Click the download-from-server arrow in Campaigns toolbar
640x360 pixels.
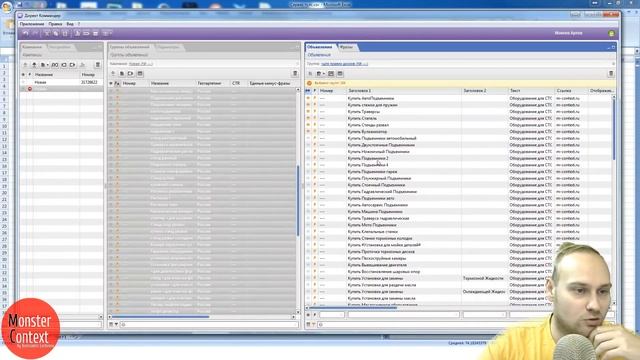tap(25, 65)
